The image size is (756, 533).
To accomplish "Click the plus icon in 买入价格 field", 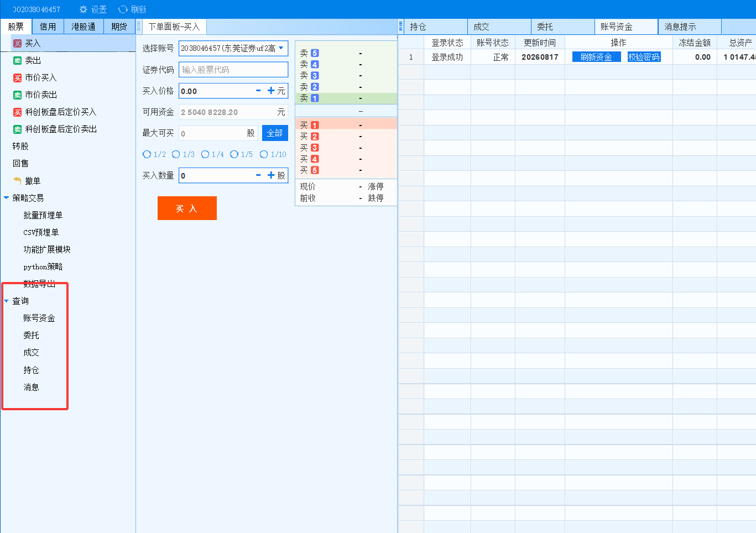I will click(271, 91).
